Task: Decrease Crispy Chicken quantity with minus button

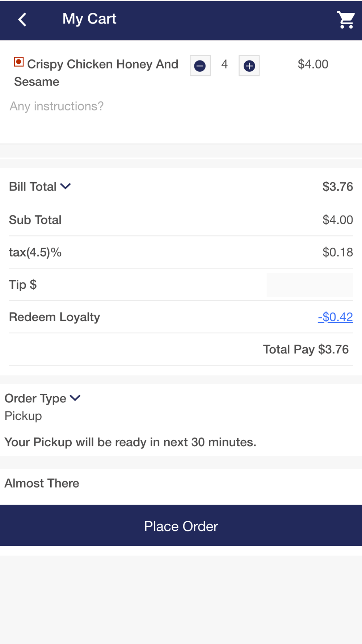Action: 200,66
